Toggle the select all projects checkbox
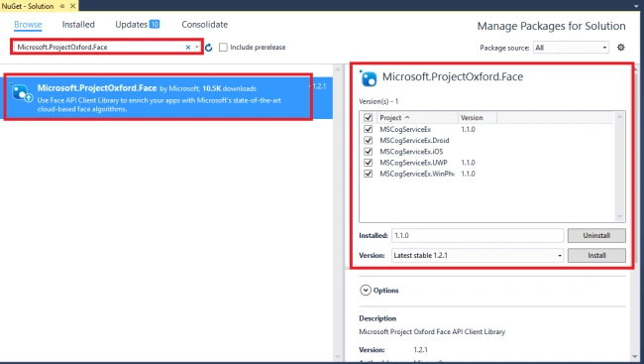 (368, 118)
